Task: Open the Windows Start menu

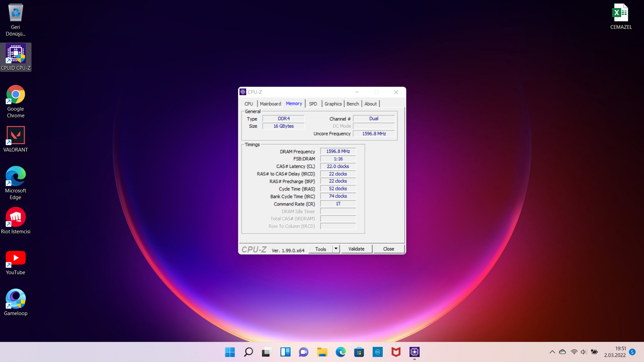Action: [230, 352]
